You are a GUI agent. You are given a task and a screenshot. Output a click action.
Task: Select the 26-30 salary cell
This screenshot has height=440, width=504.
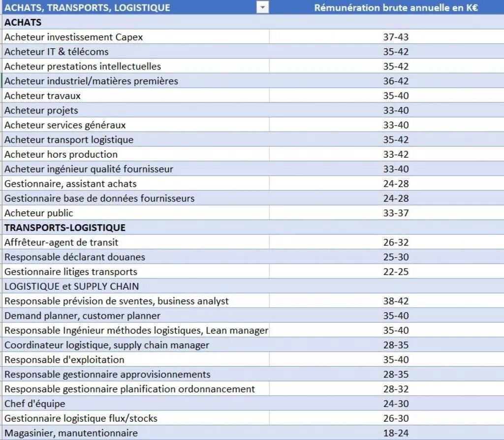tap(387, 418)
